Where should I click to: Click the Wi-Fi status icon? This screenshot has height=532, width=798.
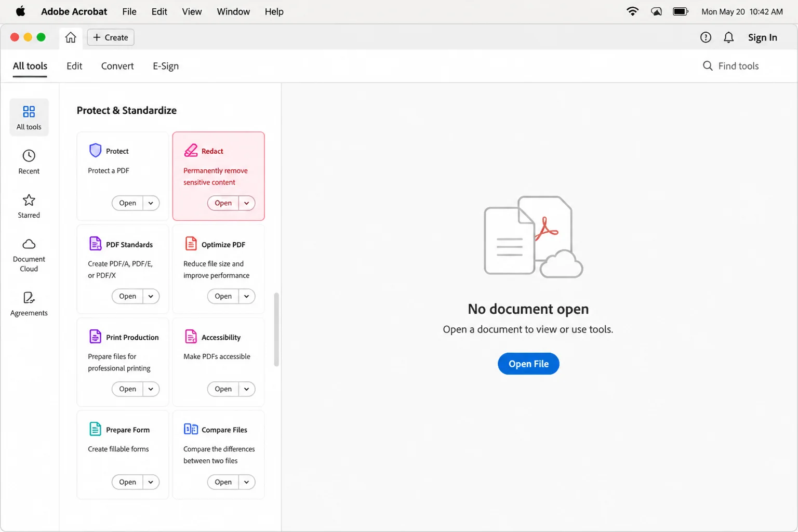[632, 11]
